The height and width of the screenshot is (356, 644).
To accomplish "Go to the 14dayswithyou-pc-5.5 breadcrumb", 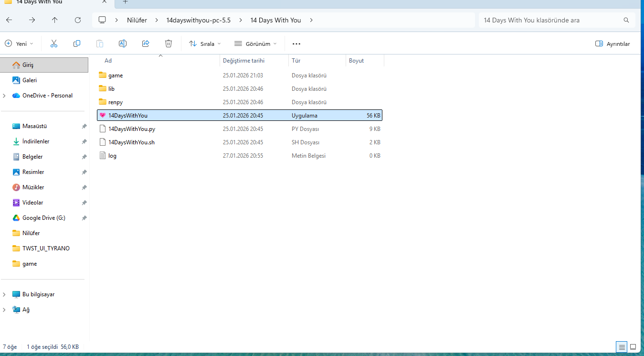I will (199, 20).
